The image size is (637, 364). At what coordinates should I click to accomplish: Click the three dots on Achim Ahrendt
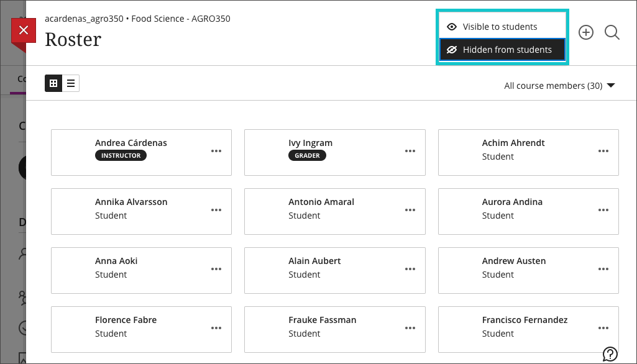603,151
